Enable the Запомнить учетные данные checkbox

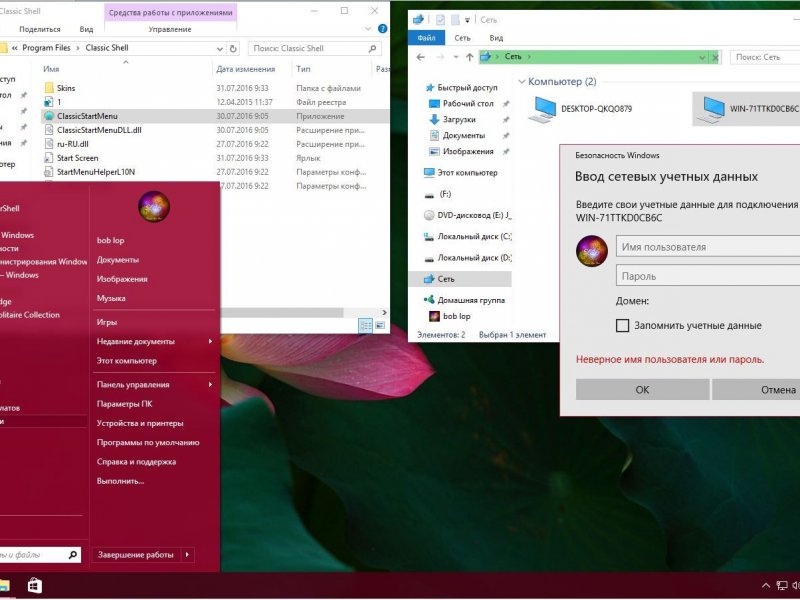pyautogui.click(x=622, y=326)
